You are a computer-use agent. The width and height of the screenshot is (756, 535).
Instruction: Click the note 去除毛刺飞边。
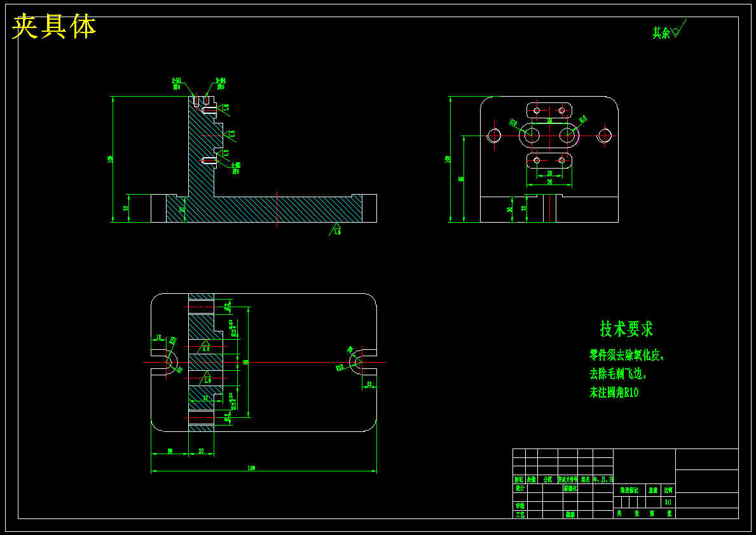coord(617,374)
